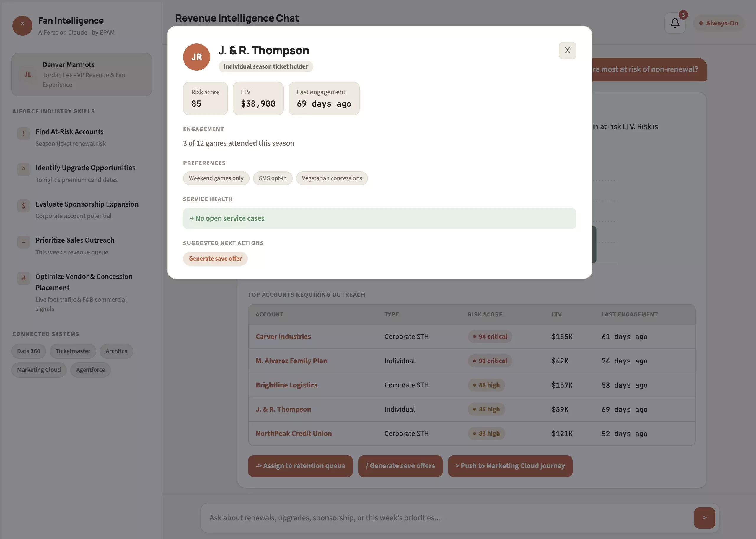Click the Marketing Cloud connected system chip
Viewport: 756px width, 539px height.
(x=39, y=370)
